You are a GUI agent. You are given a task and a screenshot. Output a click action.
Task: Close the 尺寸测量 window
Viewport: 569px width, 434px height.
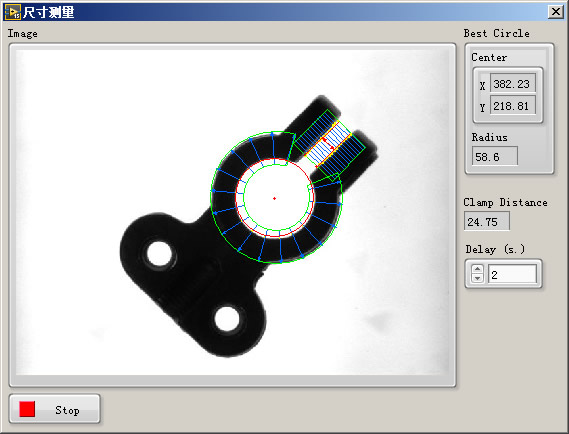click(x=556, y=12)
